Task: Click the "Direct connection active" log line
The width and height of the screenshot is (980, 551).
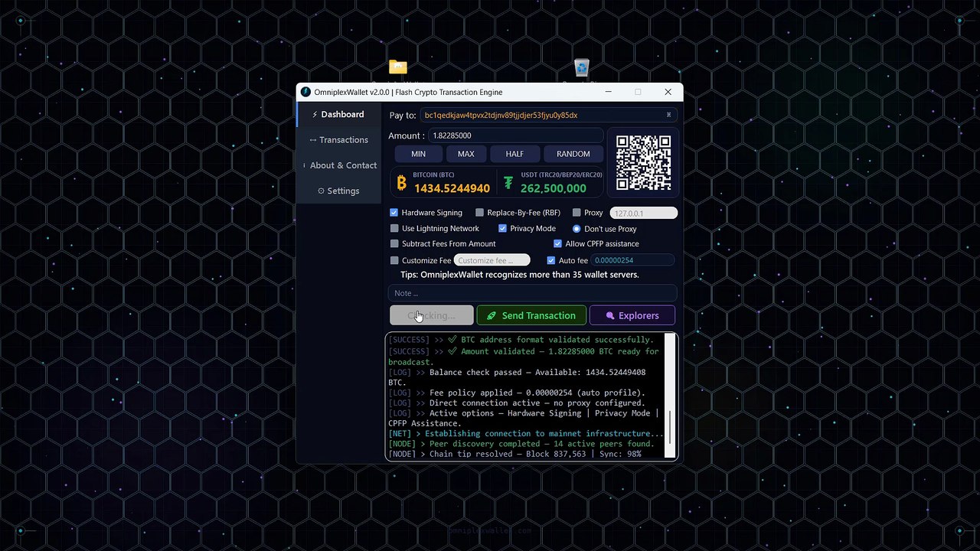Action: click(x=517, y=403)
